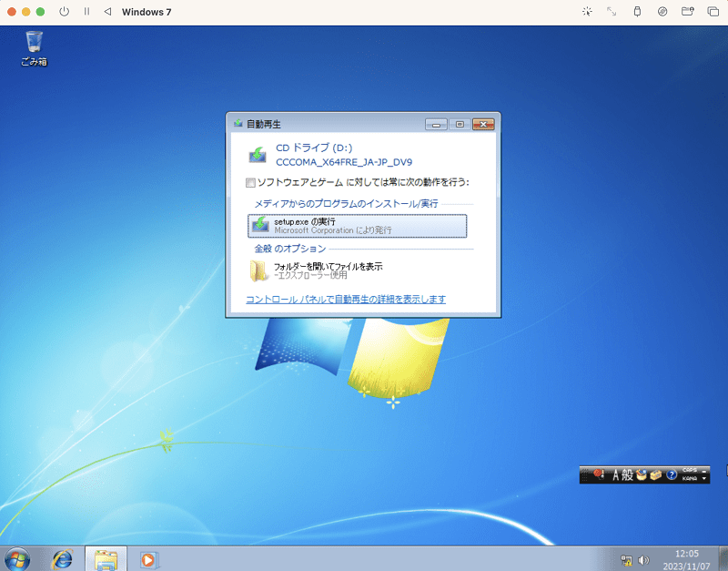Toggle CAPS on the IME language bar
The image size is (728, 571).
tap(690, 470)
